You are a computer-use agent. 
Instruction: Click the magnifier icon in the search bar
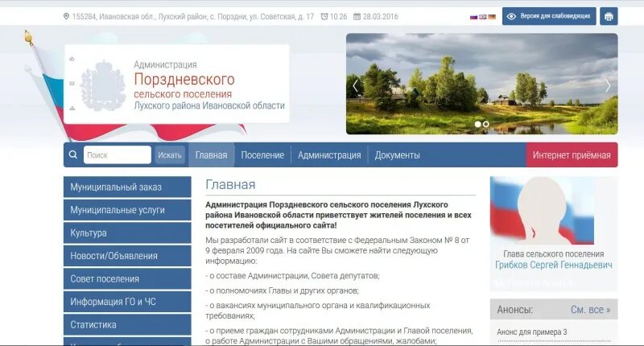coord(73,154)
